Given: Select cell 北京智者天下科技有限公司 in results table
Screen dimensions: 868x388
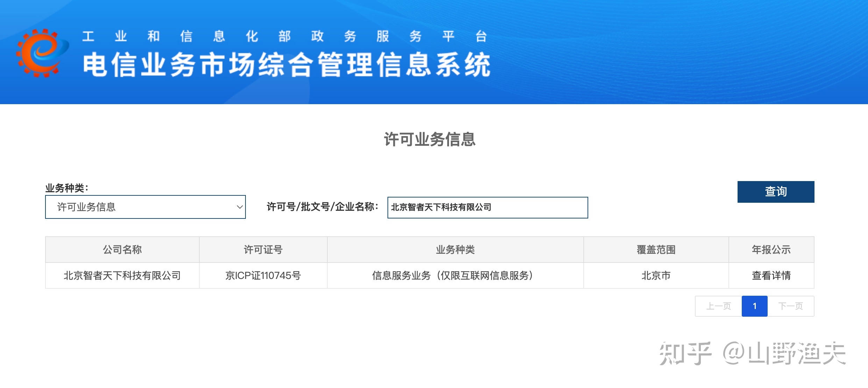Looking at the screenshot, I should [122, 275].
